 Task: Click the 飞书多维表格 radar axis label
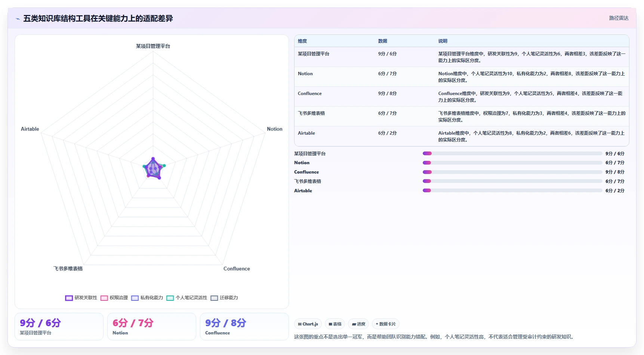point(68,269)
